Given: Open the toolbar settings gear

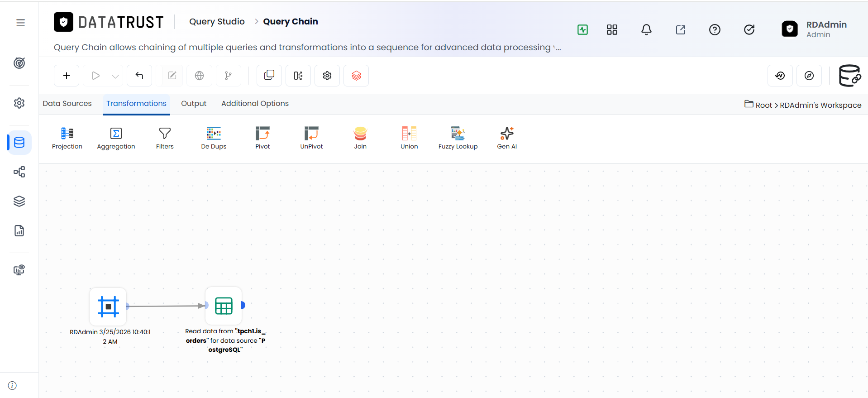Looking at the screenshot, I should [x=327, y=76].
